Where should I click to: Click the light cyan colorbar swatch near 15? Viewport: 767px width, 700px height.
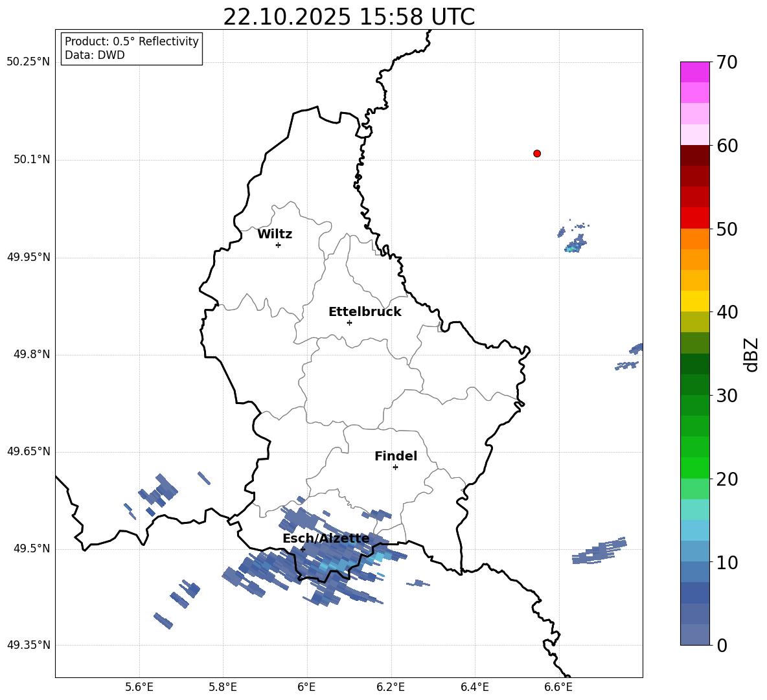click(695, 510)
